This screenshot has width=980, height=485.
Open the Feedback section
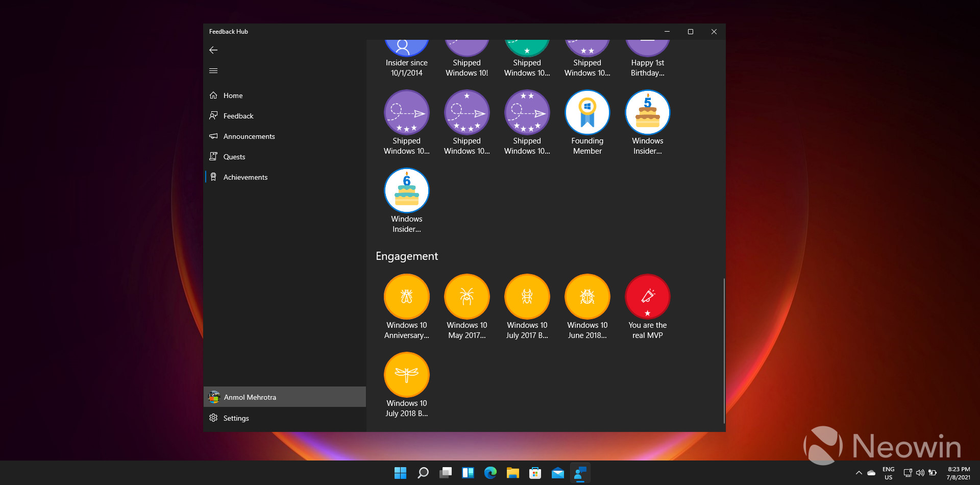285,116
